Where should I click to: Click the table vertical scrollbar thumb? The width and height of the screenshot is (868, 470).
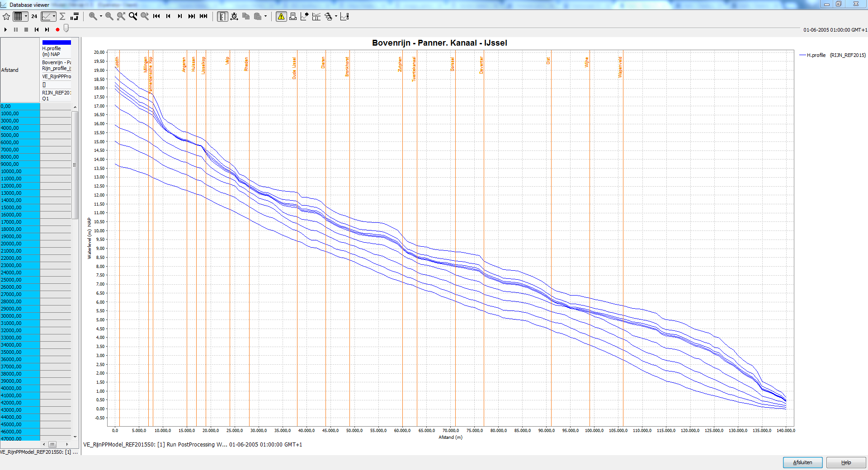pos(75,165)
